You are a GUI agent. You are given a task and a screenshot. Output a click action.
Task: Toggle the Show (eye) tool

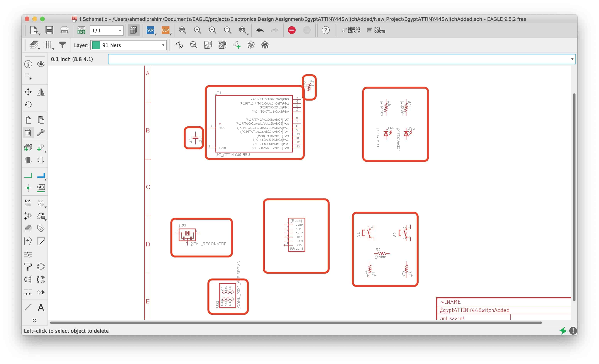41,64
